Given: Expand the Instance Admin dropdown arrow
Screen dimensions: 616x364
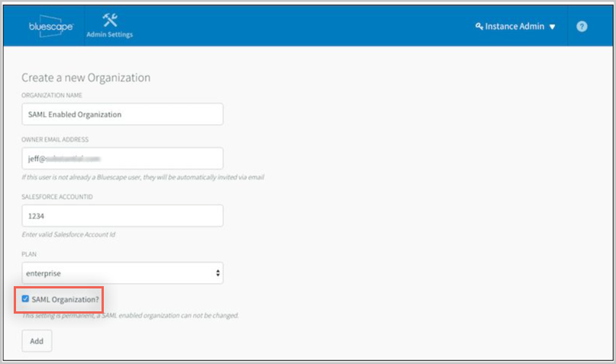Looking at the screenshot, I should point(552,27).
